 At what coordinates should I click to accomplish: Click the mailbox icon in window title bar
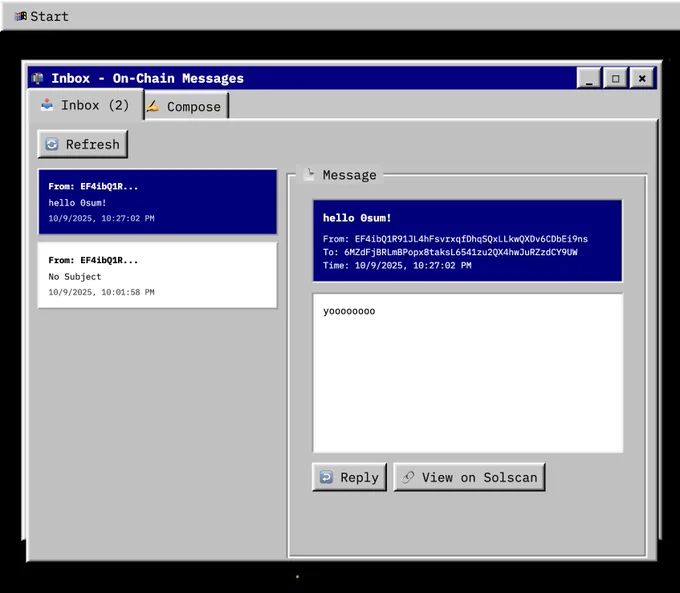click(x=38, y=78)
